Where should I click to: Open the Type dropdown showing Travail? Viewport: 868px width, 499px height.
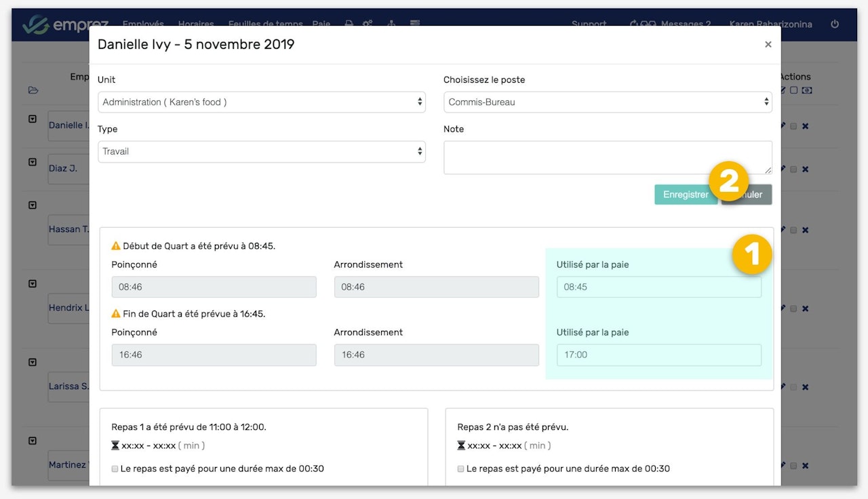click(x=262, y=152)
